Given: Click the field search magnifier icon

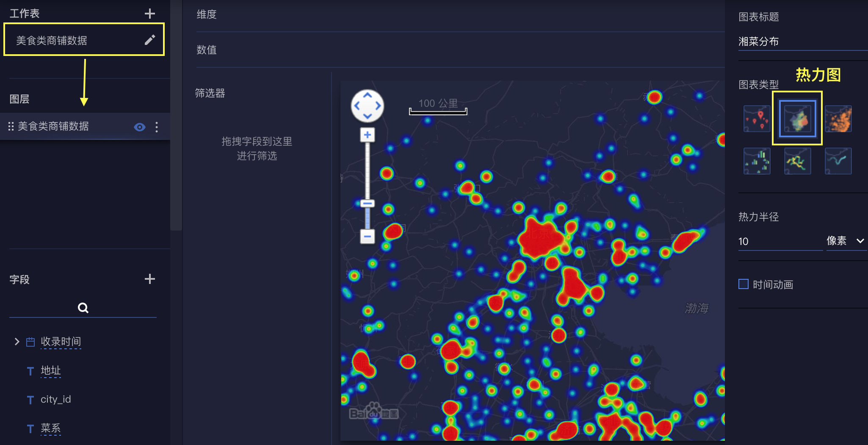Looking at the screenshot, I should 83,308.
